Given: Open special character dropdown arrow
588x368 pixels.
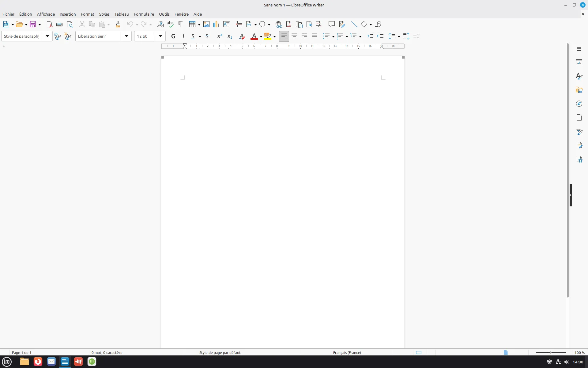Looking at the screenshot, I should 269,25.
